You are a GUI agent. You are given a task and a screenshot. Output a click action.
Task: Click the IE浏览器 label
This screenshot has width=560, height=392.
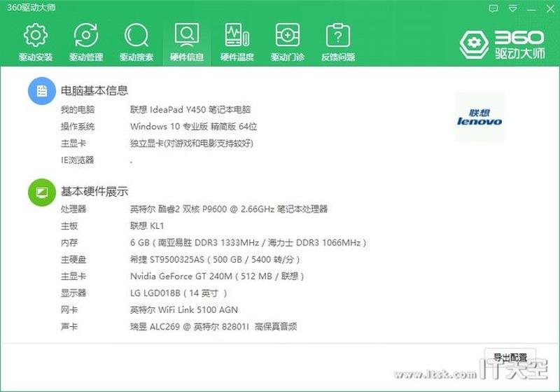pyautogui.click(x=77, y=160)
